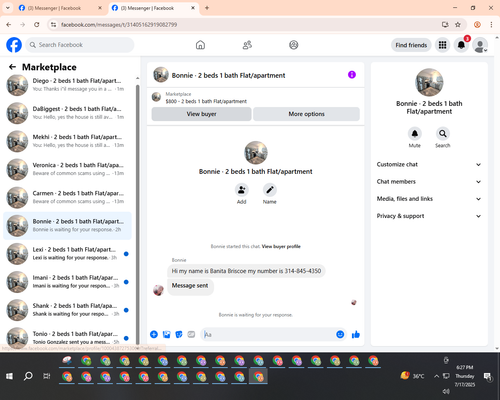This screenshot has height=400, width=500.
Task: Bookmark this page with the star icon
Action: click(458, 24)
